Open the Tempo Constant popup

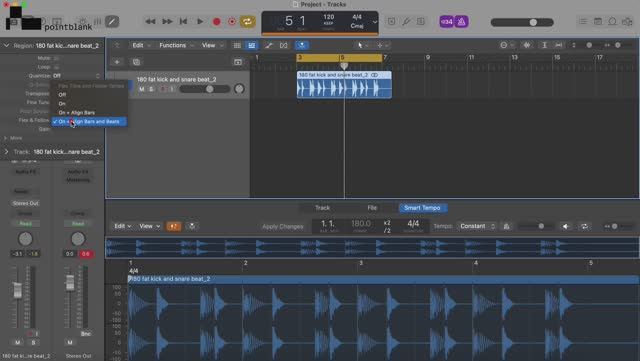click(478, 226)
